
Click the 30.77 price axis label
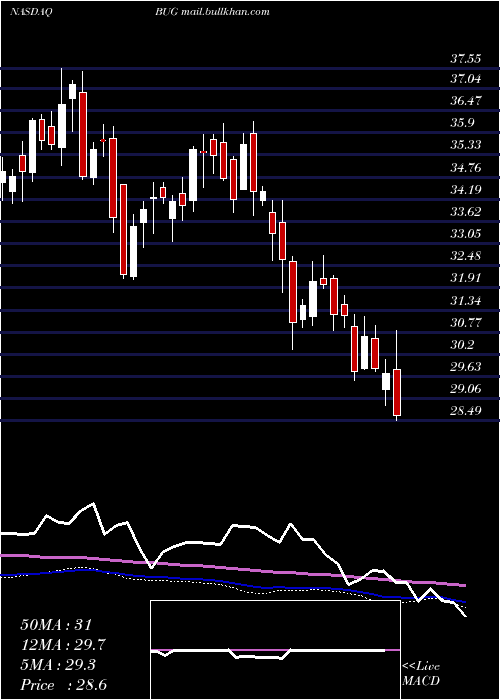[465, 322]
